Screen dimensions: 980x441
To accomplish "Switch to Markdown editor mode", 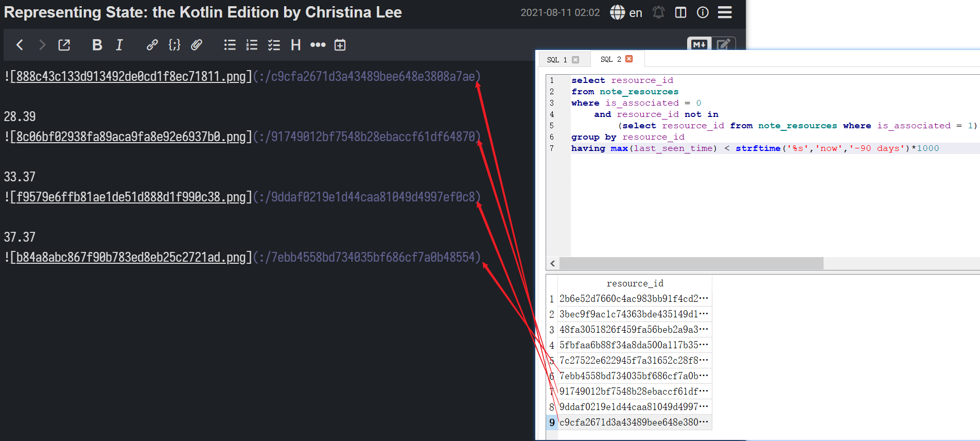I will tap(699, 44).
